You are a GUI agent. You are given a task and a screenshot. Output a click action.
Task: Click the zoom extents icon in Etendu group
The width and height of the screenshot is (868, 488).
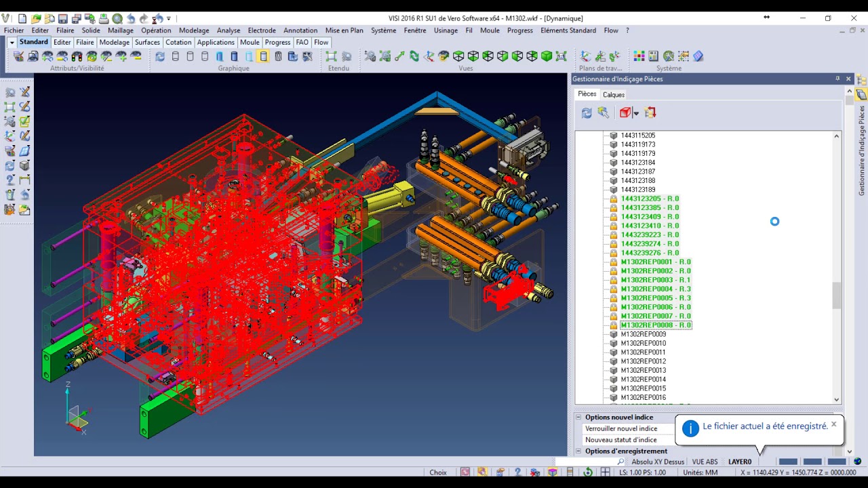332,56
